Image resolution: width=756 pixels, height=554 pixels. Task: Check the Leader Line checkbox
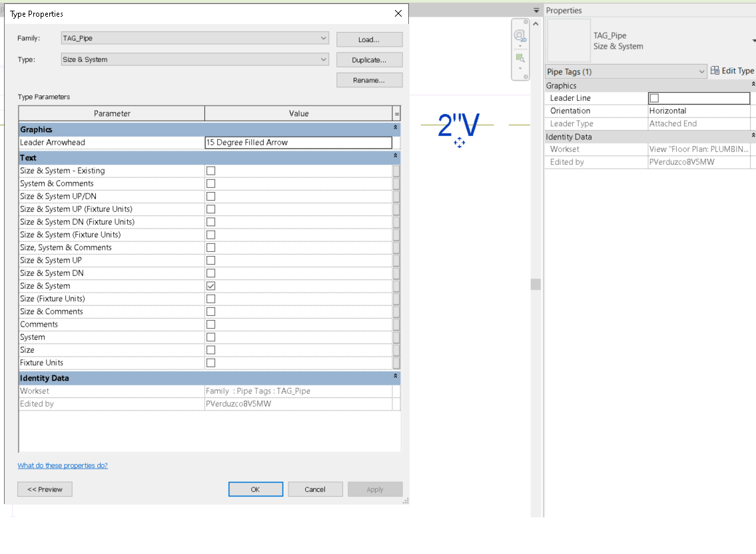click(x=653, y=98)
